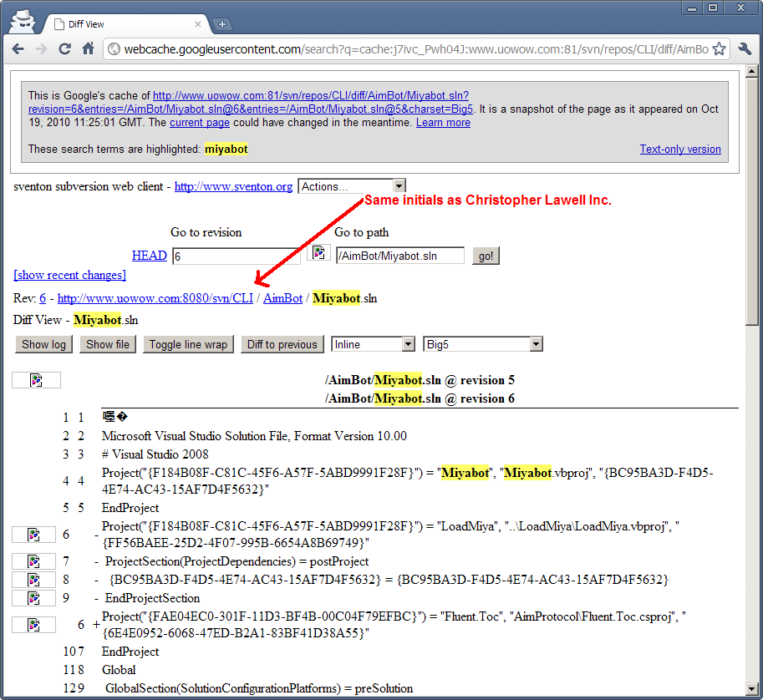Screen dimensions: 763x700
Task: Open the AimBot folder link
Action: [x=282, y=298]
